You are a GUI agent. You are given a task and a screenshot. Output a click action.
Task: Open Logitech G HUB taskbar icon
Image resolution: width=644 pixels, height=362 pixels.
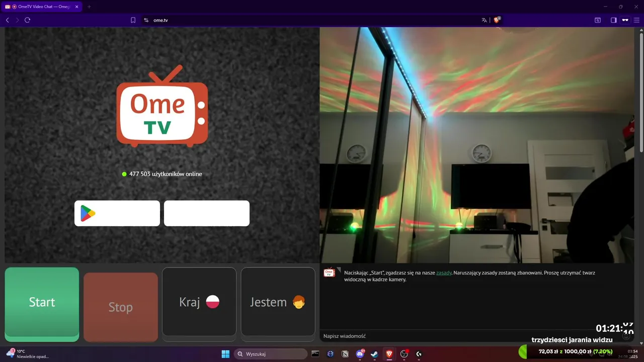[x=419, y=354]
